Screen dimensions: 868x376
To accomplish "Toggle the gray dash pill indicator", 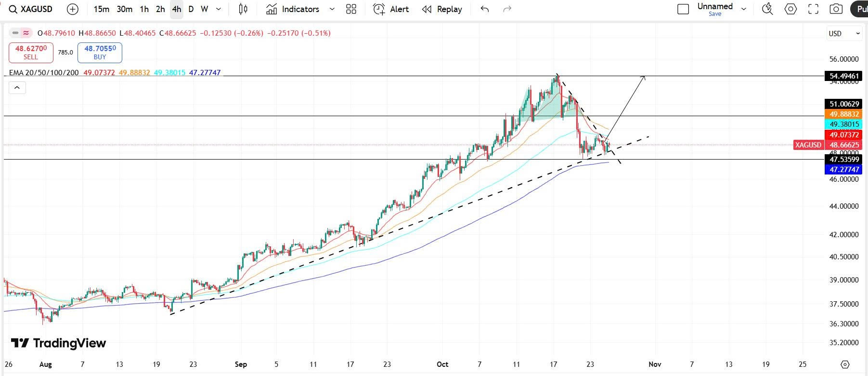I will (15, 33).
